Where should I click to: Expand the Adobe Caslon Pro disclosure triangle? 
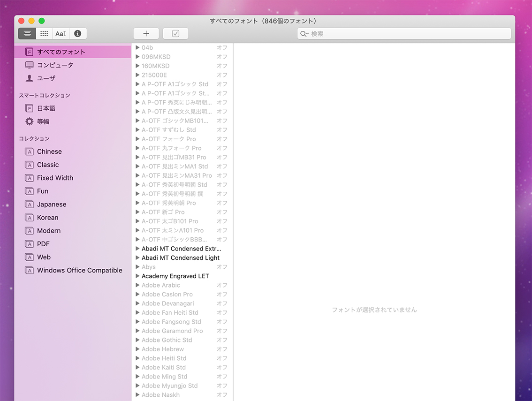[x=137, y=295]
